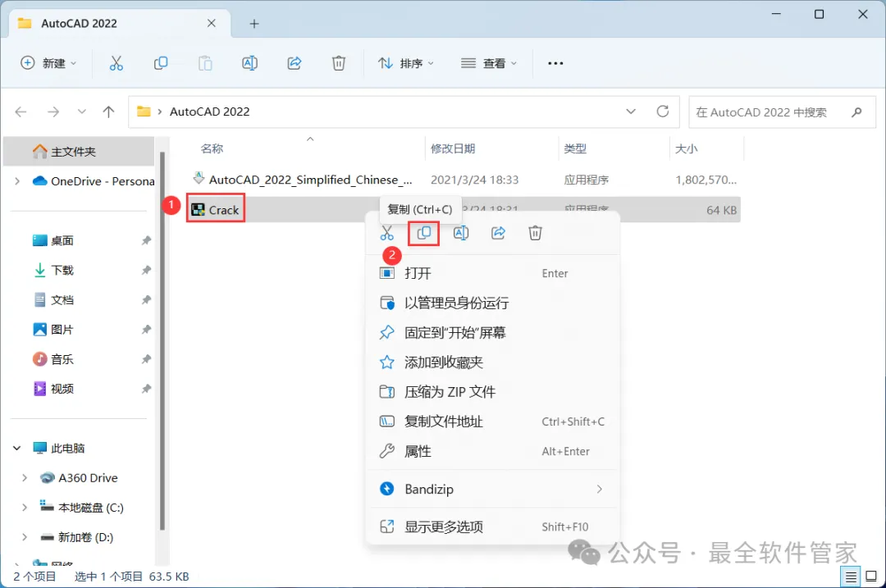Screen dimensions: 886x588
Task: Click Share icon in context menu
Action: tap(499, 233)
